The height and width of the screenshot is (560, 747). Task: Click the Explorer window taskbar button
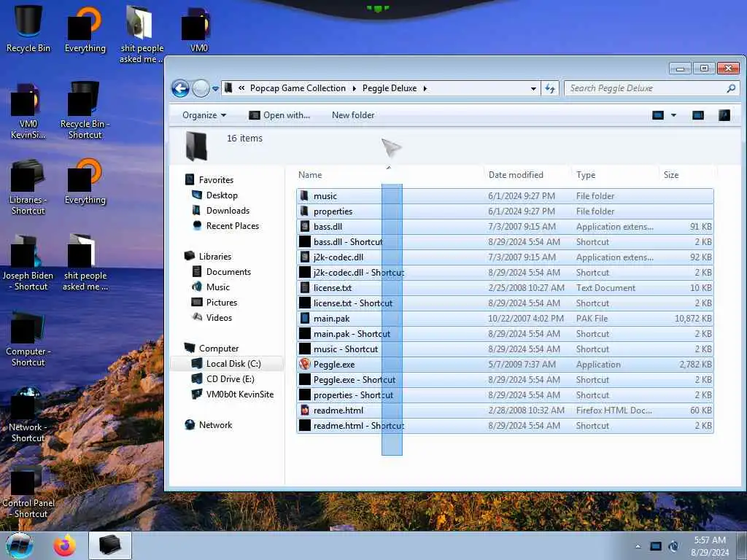click(110, 545)
